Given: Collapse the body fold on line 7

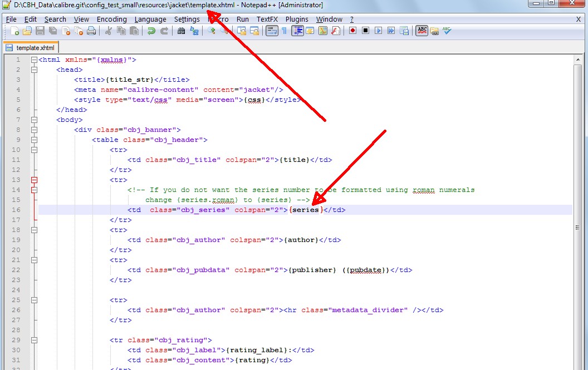Looking at the screenshot, I should [34, 120].
